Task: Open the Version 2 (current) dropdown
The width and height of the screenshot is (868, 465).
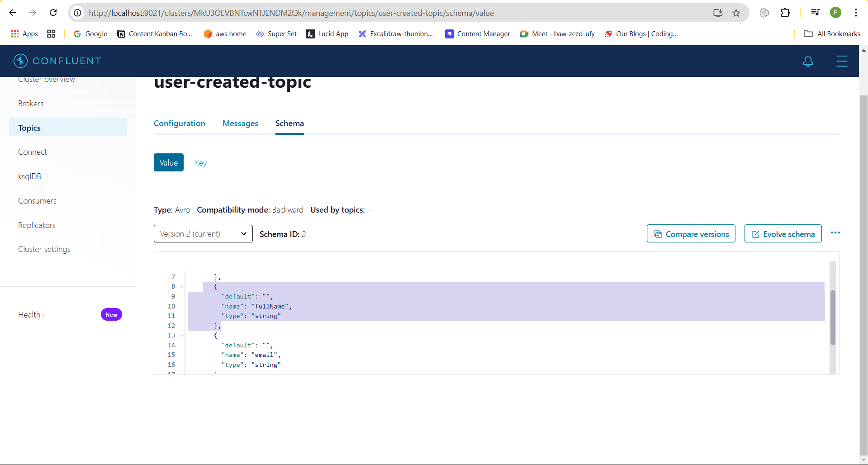Action: point(203,234)
